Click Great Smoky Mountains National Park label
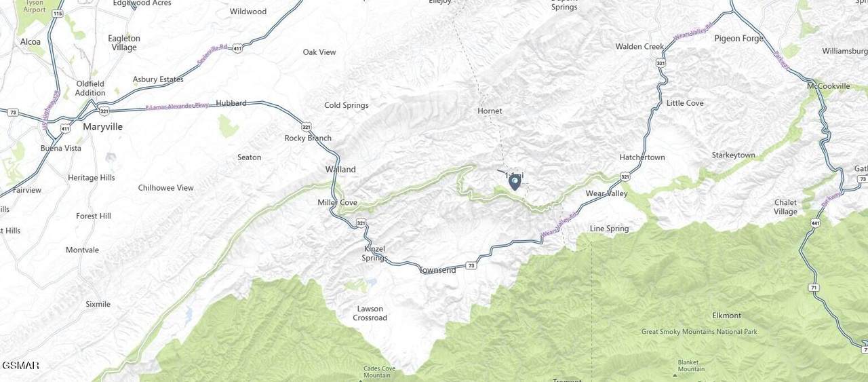 pyautogui.click(x=699, y=332)
